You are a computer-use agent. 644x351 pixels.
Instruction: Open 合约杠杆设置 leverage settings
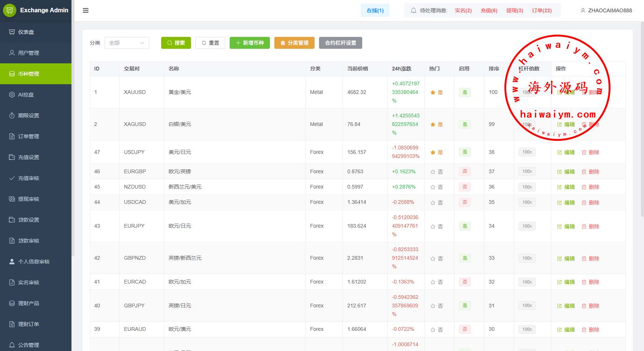(341, 43)
